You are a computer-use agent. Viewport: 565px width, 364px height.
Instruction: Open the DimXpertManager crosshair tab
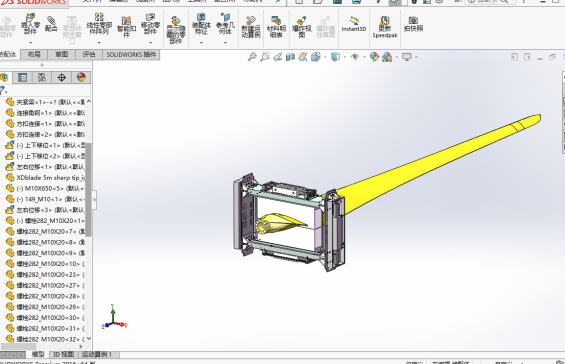(x=62, y=77)
